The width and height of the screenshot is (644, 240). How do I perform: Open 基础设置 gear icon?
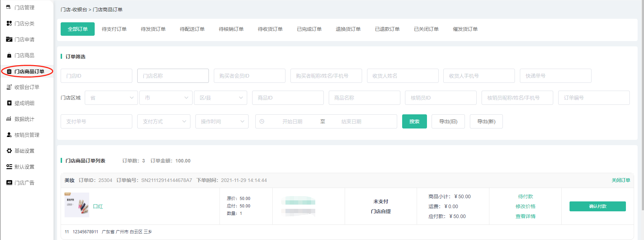[x=9, y=151]
